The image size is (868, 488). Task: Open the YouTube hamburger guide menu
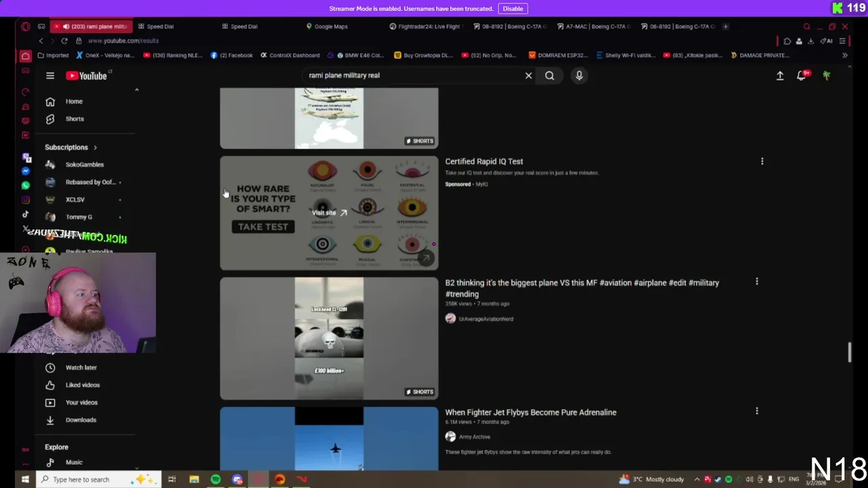tap(50, 76)
